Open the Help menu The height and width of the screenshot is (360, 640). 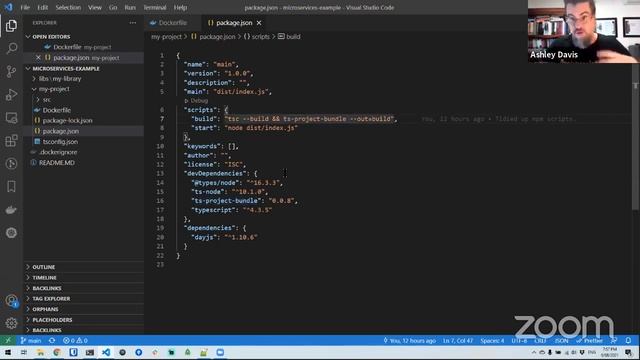point(180,7)
